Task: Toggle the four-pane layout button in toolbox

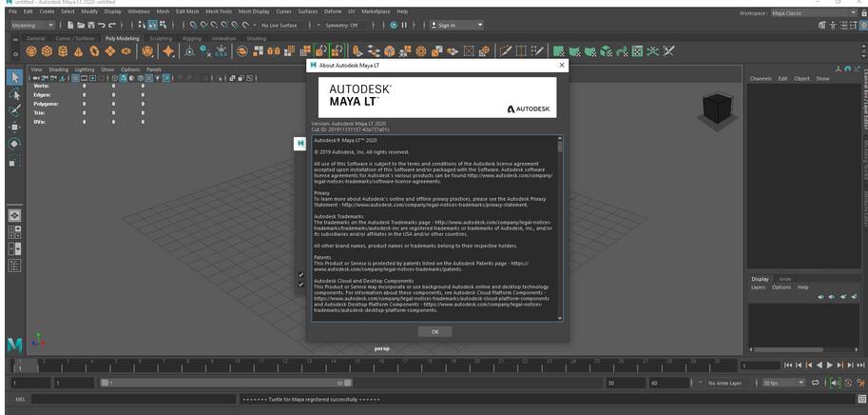Action: tap(15, 232)
